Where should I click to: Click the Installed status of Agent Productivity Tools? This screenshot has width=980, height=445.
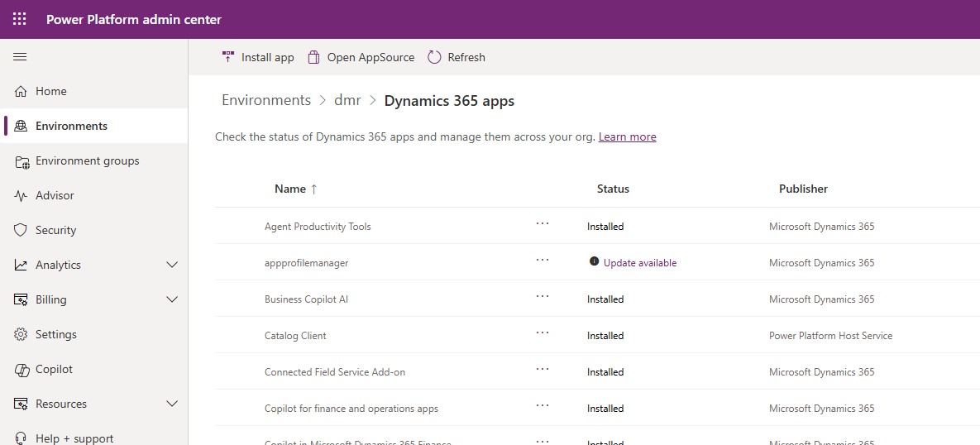[605, 227]
